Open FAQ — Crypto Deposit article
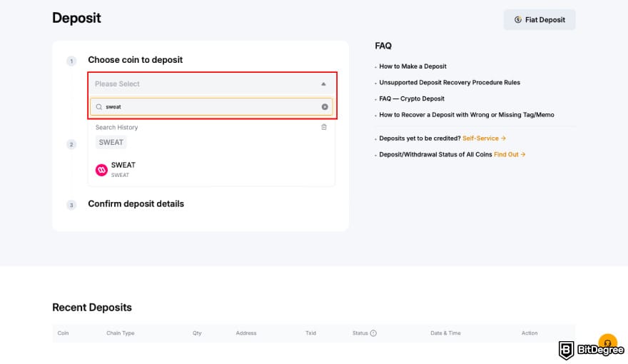628x364 pixels. click(x=412, y=98)
